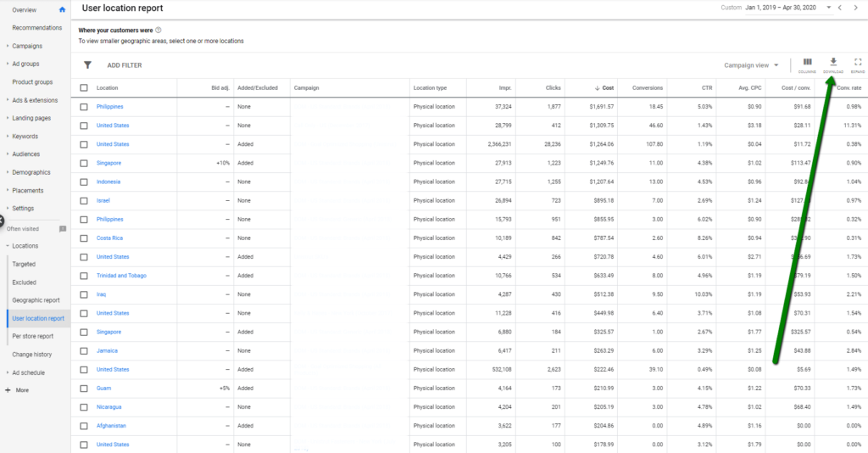Tick the select-all checkbox in header
The image size is (868, 453).
[84, 87]
